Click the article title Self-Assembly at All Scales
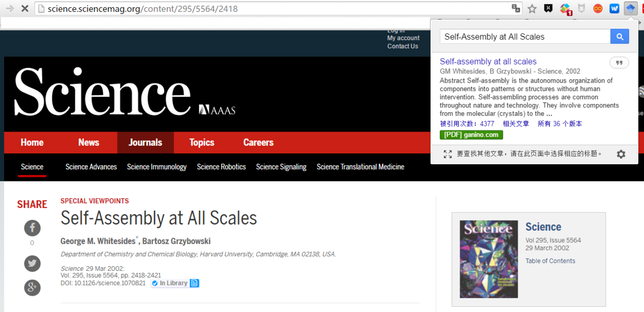Viewport: 644px width, 312px height. (x=158, y=218)
